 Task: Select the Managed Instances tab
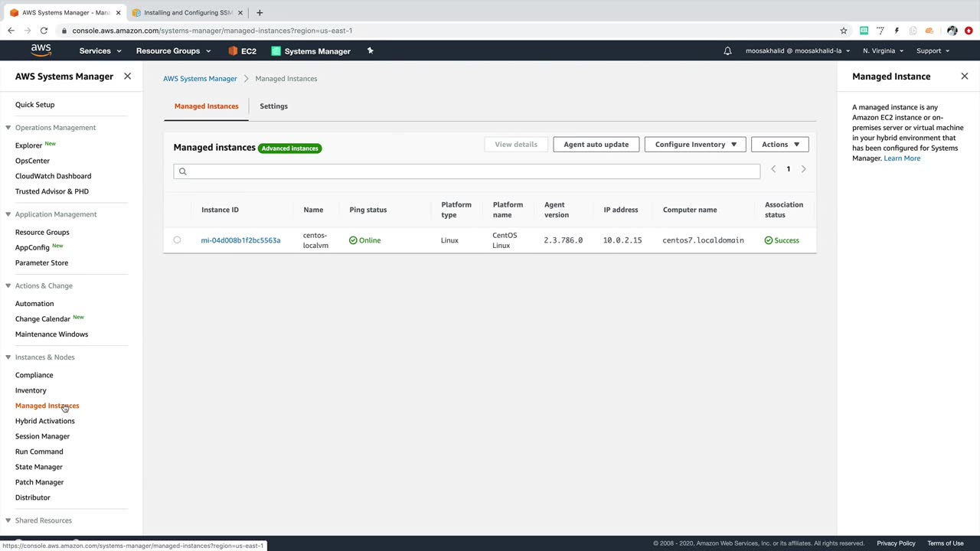[206, 106]
